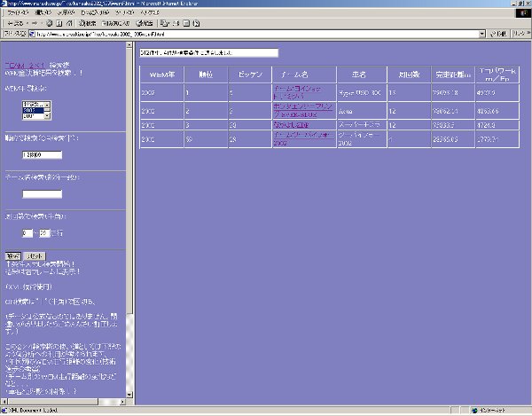
Task: Open the rank 1 team name link
Action: 297,92
